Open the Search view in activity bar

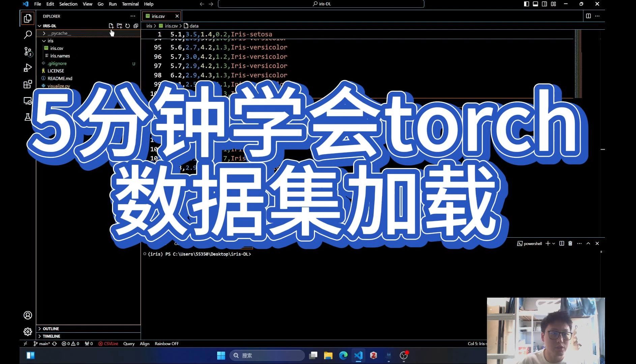click(28, 34)
